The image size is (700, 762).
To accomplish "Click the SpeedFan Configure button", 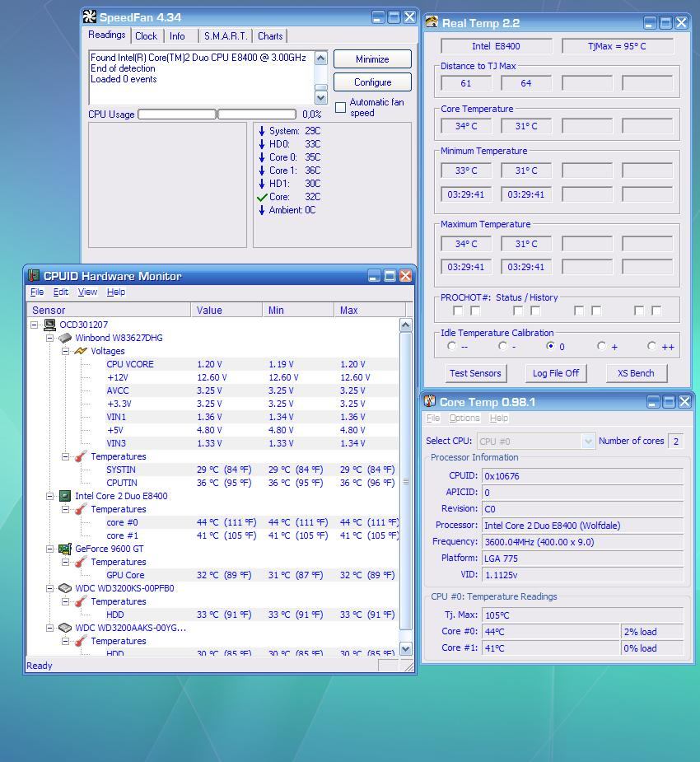I will point(372,82).
